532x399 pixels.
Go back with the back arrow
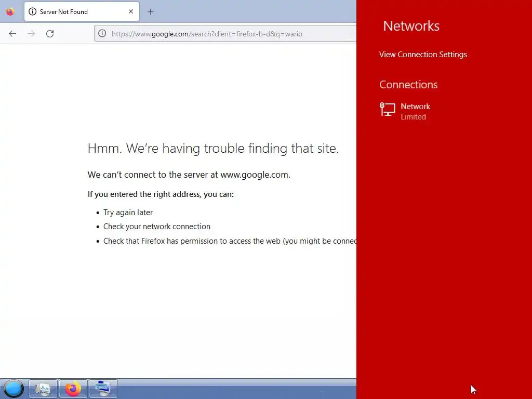coord(12,34)
